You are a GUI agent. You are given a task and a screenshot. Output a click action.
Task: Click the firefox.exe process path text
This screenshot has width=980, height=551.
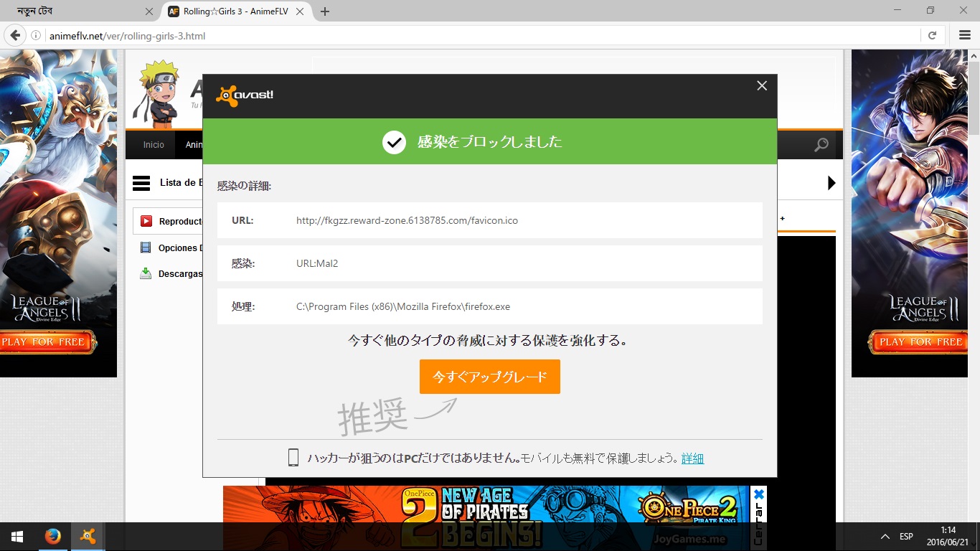pos(403,306)
